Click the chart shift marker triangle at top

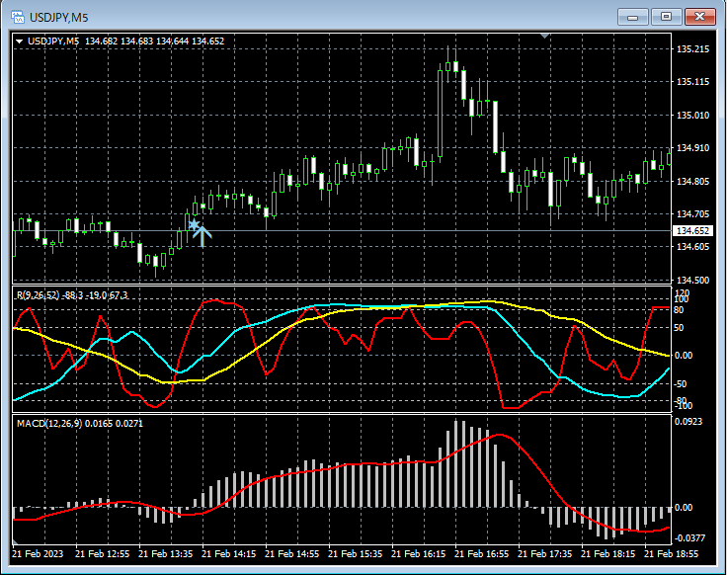pyautogui.click(x=545, y=36)
